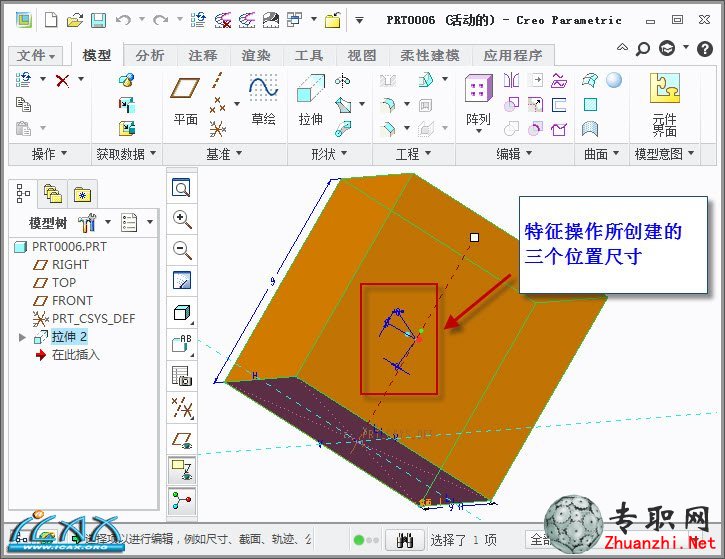Click the display style box icon
This screenshot has width=725, height=559.
(x=182, y=313)
